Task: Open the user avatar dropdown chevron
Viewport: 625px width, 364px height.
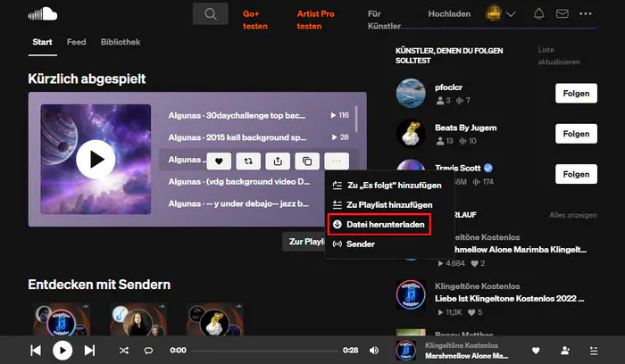Action: click(511, 14)
